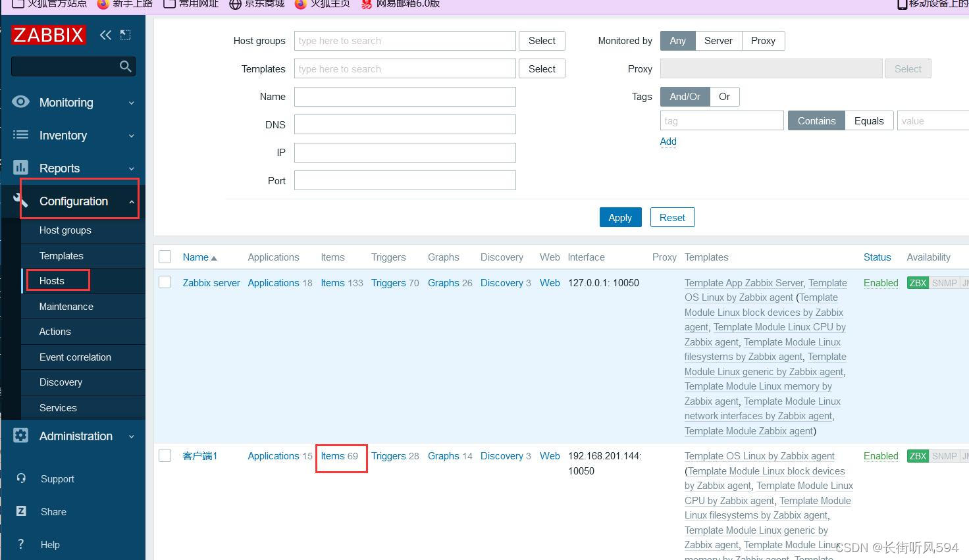
Task: Click the Reports chart icon
Action: [x=21, y=168]
